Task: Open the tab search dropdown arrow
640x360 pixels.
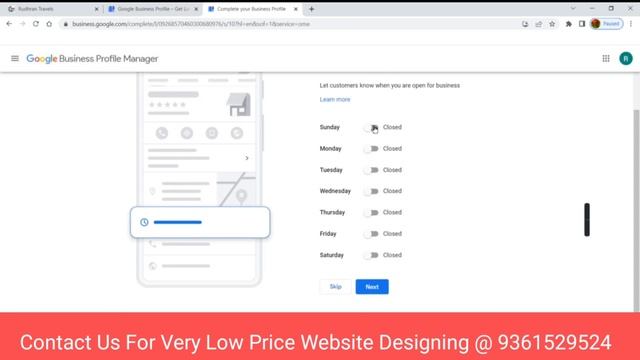Action: pyautogui.click(x=573, y=9)
